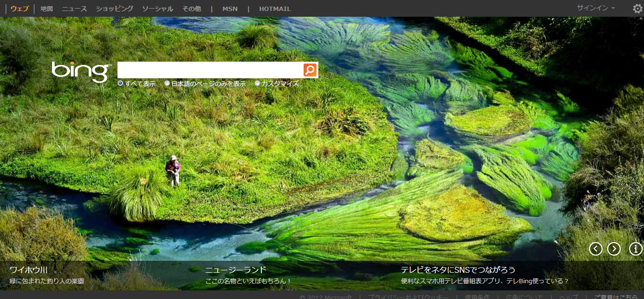
Task: Switch to the 地図 tab
Action: coord(47,9)
